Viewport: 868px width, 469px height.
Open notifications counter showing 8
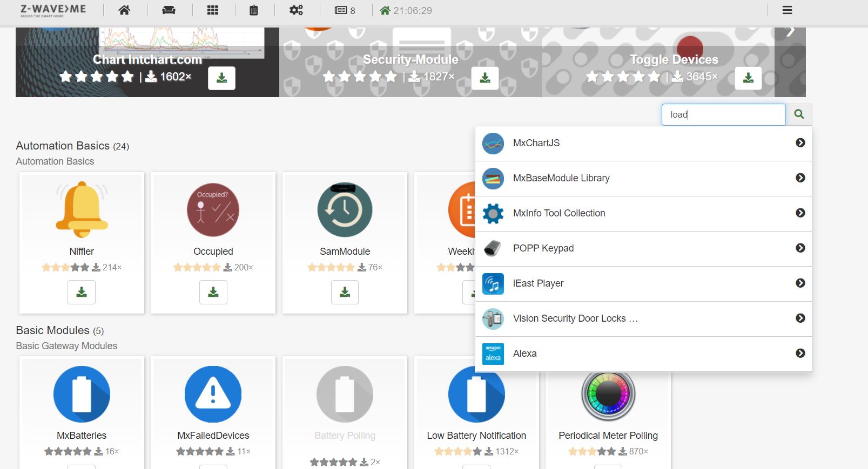click(x=345, y=10)
